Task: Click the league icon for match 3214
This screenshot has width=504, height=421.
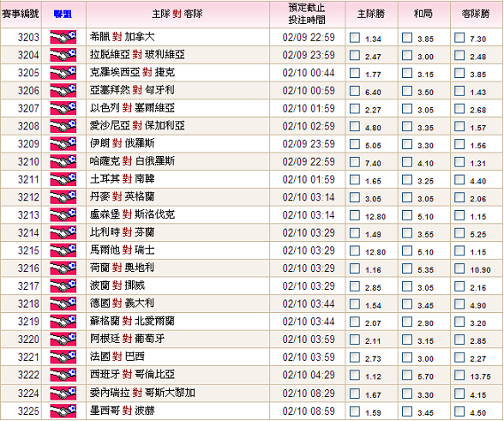Action: coord(63,232)
